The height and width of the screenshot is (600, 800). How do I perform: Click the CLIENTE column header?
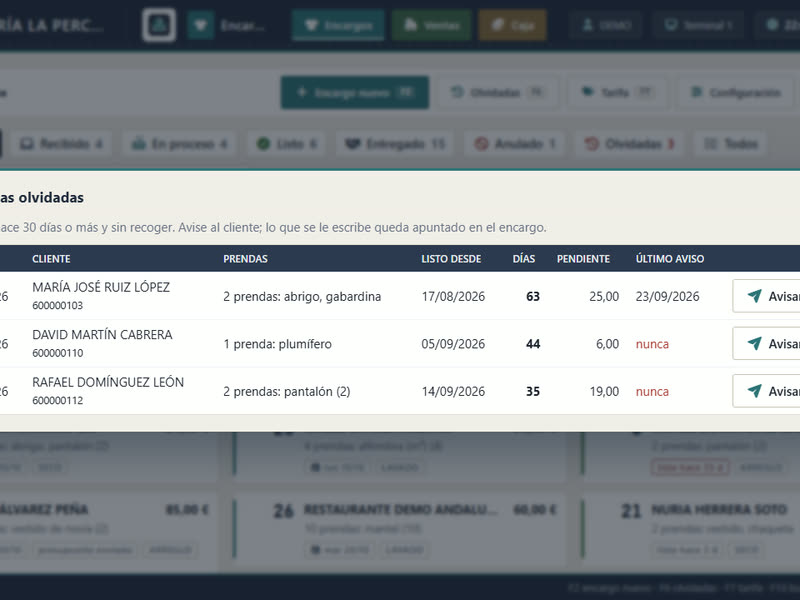coord(51,259)
